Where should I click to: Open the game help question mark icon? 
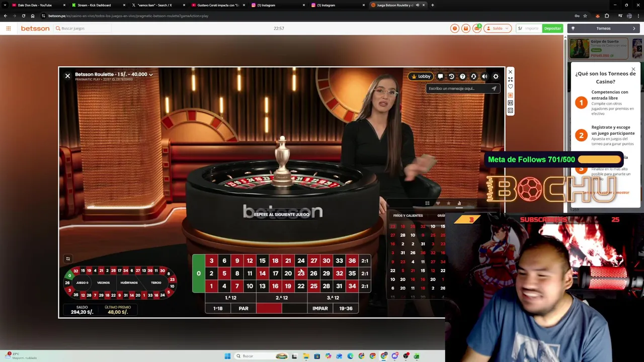click(x=462, y=76)
